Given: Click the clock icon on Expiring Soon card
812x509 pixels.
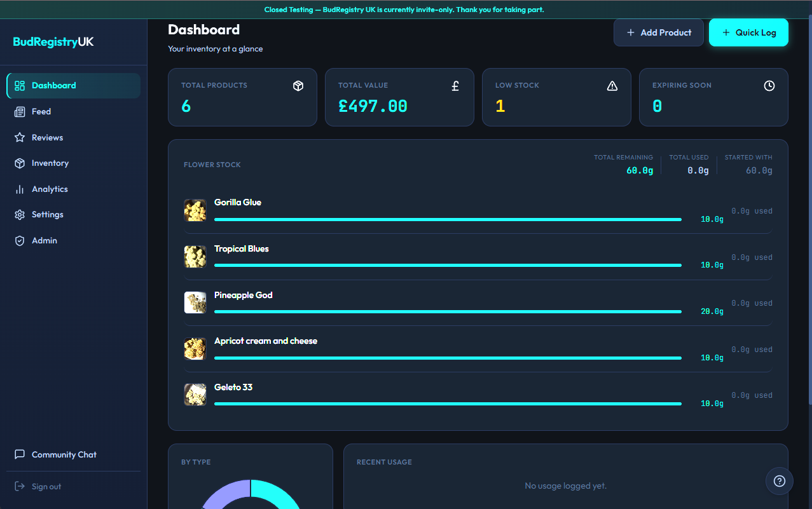Looking at the screenshot, I should [769, 85].
